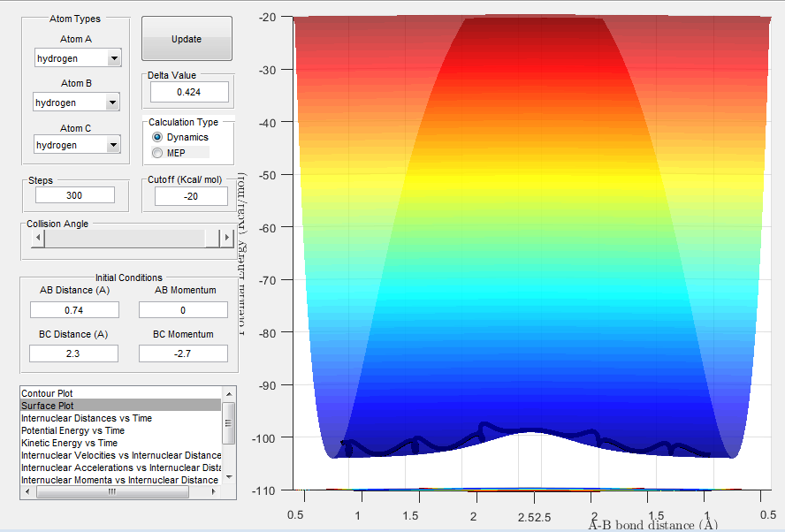Click plot list horizontal scrollbar thumb
Screen dimensions: 785x532
112,492
